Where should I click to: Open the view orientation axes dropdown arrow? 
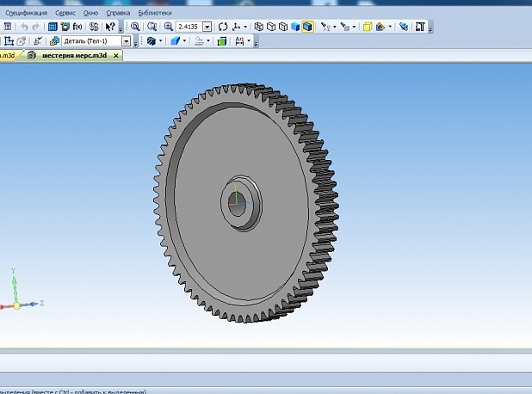246,27
